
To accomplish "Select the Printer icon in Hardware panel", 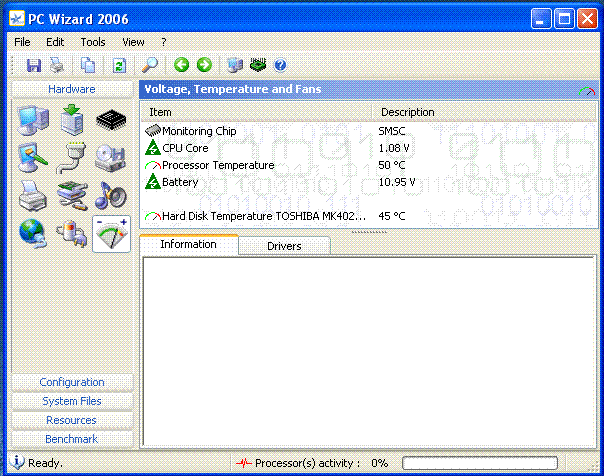I will [33, 196].
